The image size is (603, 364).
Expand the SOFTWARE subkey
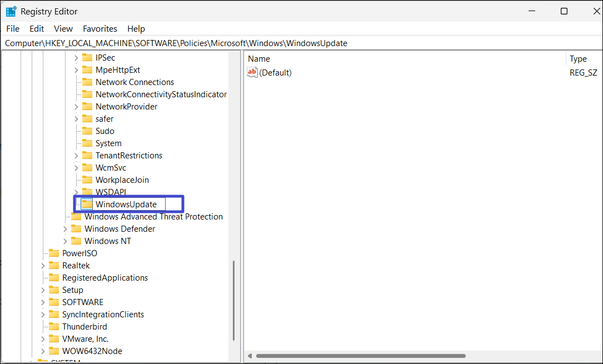point(43,302)
